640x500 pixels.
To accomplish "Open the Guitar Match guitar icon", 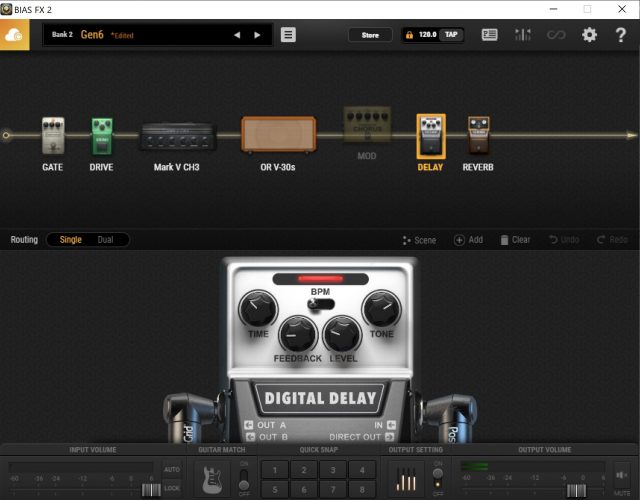I will click(212, 479).
